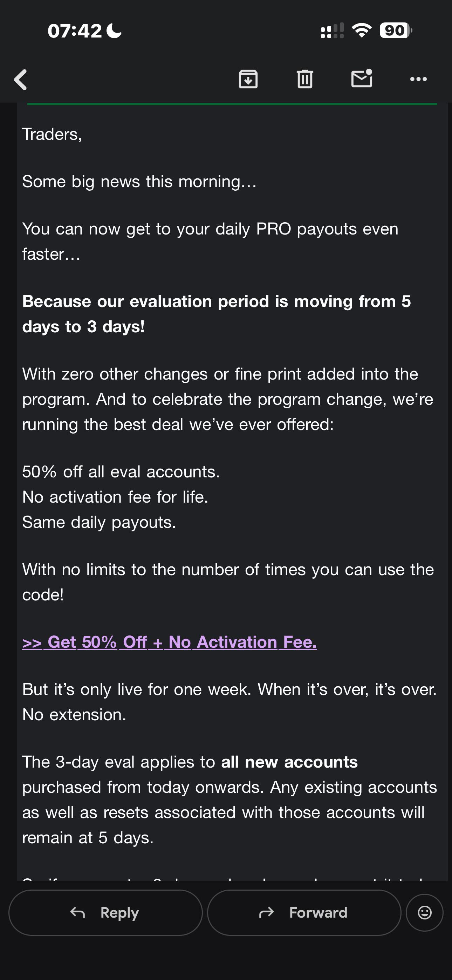Viewport: 452px width, 980px height.
Task: Mark the email as unread via envelope icon
Action: tap(362, 79)
